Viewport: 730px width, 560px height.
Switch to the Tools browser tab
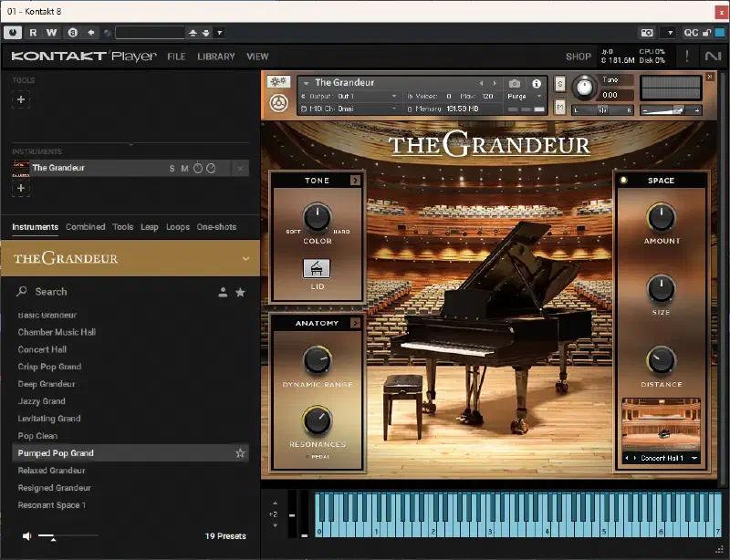click(123, 227)
